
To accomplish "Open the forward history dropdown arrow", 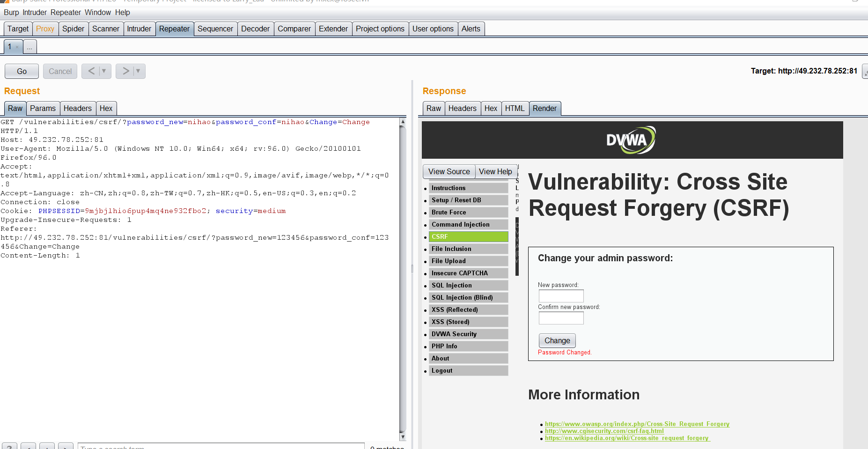I will tap(139, 71).
